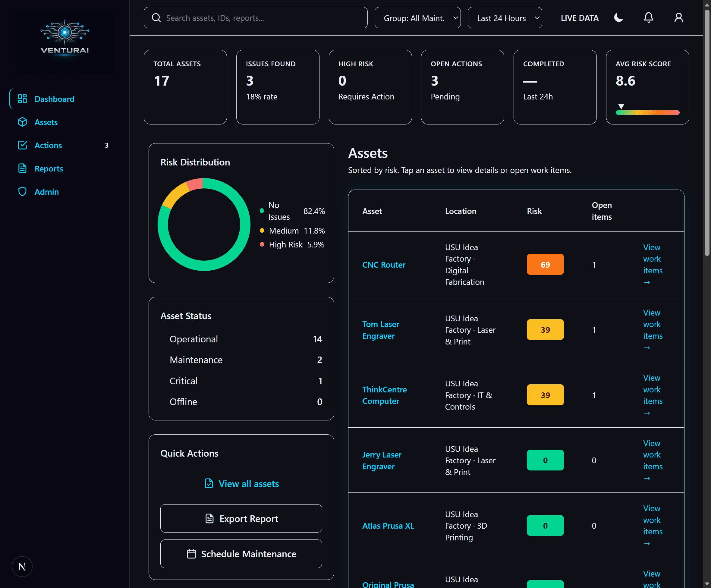Open Reports page in sidebar

tap(64, 168)
